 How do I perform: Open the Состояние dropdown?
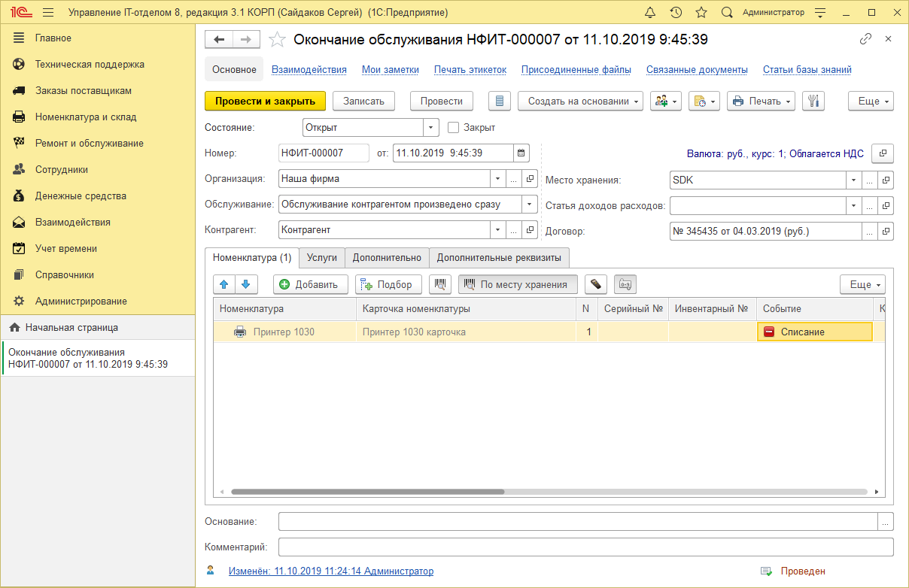pos(430,127)
